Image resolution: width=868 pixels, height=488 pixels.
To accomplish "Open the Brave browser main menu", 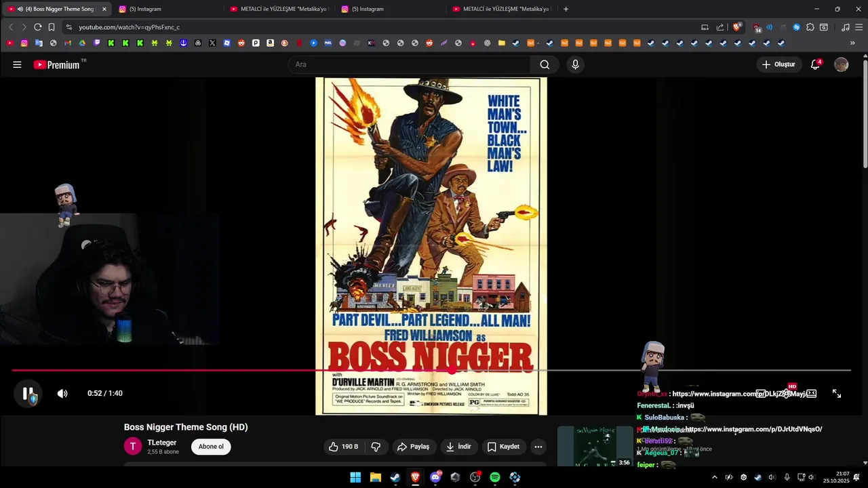I will (x=859, y=27).
